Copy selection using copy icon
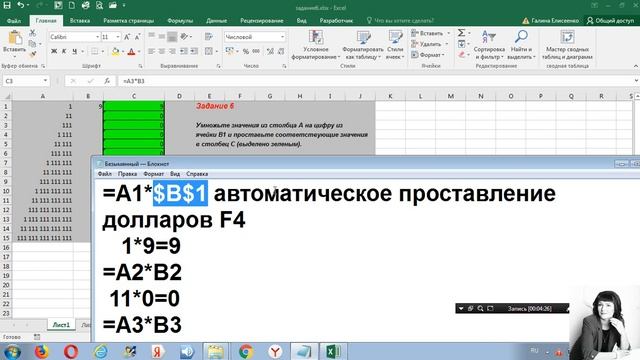640x360 pixels. pyautogui.click(x=33, y=43)
